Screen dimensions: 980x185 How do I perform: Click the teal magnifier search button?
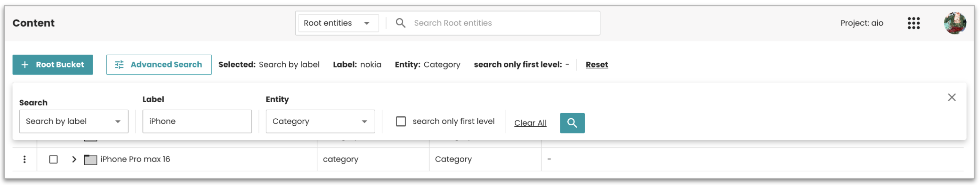coord(572,123)
